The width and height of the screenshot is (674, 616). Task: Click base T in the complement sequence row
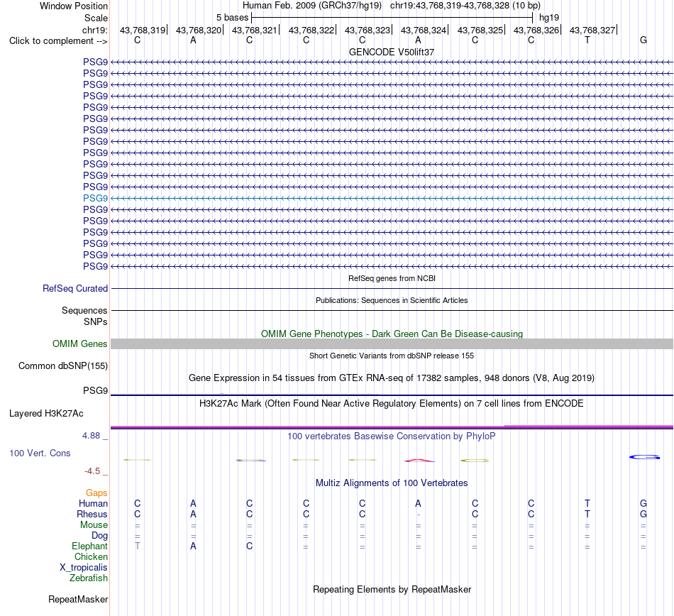click(x=587, y=40)
